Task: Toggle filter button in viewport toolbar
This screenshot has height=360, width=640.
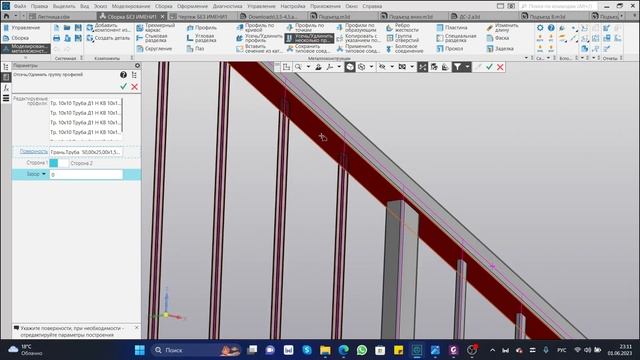Action: pyautogui.click(x=457, y=67)
